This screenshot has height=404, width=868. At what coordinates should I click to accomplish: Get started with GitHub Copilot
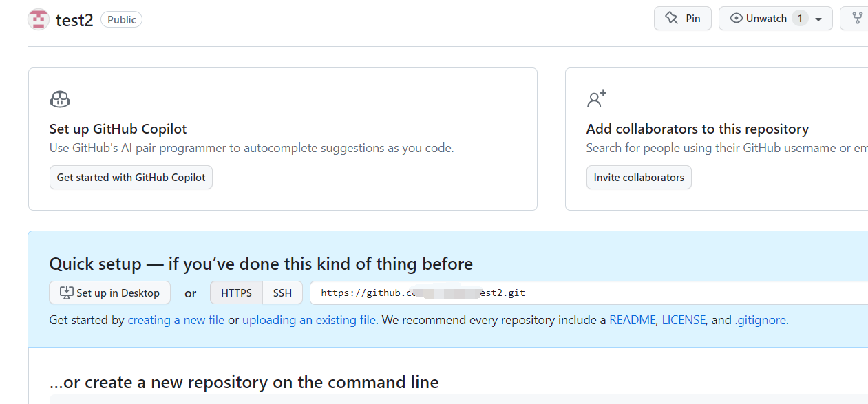pos(131,177)
